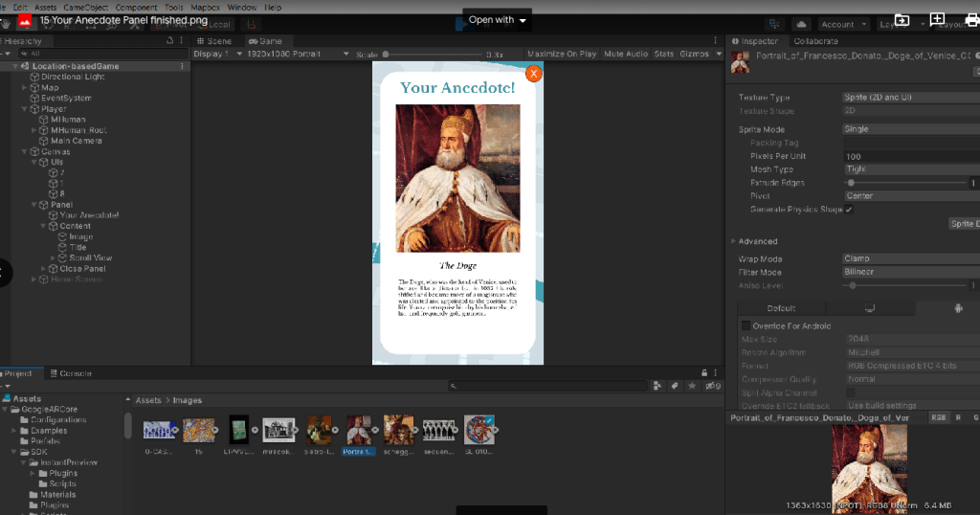Click the Search by Label tag icon
The height and width of the screenshot is (515, 980).
(675, 387)
